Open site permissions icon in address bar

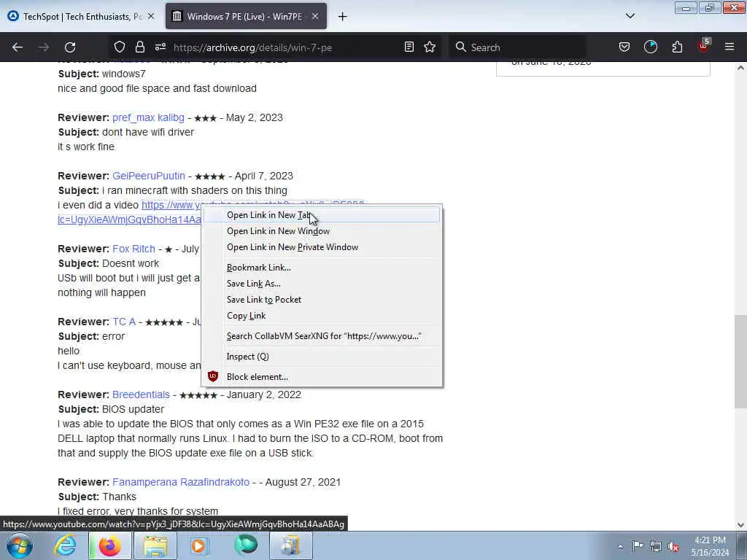(x=160, y=47)
